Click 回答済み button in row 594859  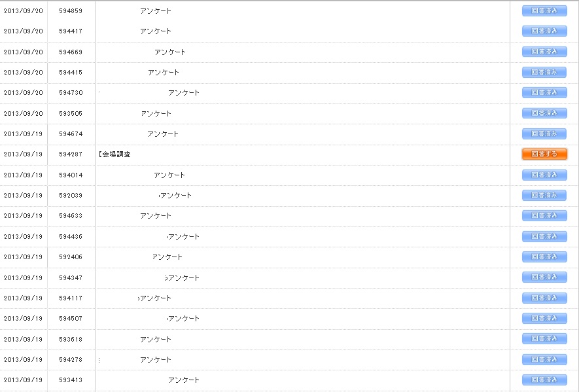[x=544, y=10]
